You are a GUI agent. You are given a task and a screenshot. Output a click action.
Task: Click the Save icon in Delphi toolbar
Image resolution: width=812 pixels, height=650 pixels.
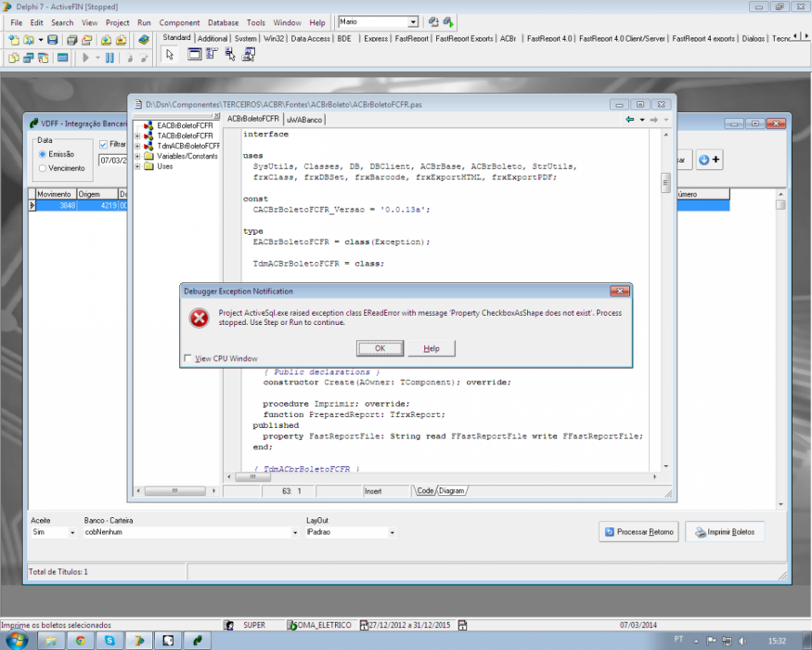point(52,40)
